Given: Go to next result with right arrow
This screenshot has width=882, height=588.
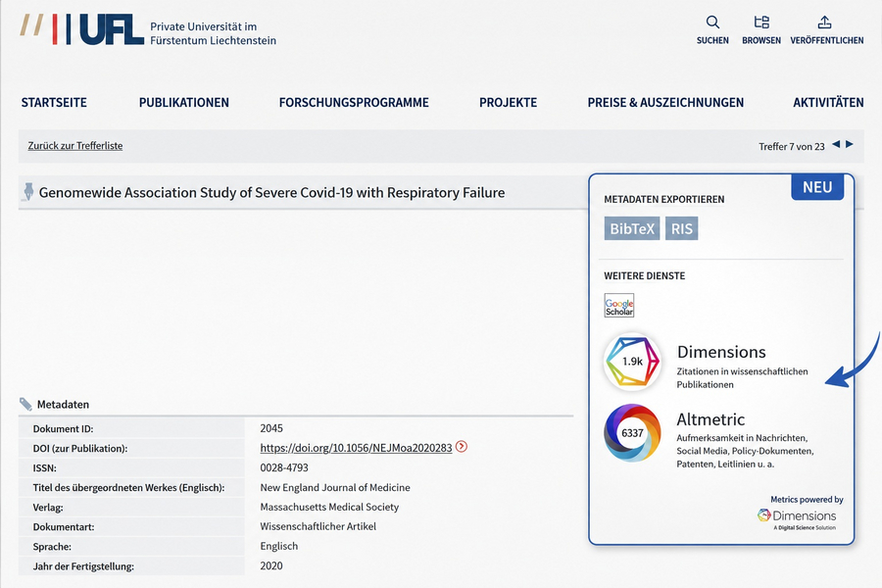Looking at the screenshot, I should tap(850, 145).
